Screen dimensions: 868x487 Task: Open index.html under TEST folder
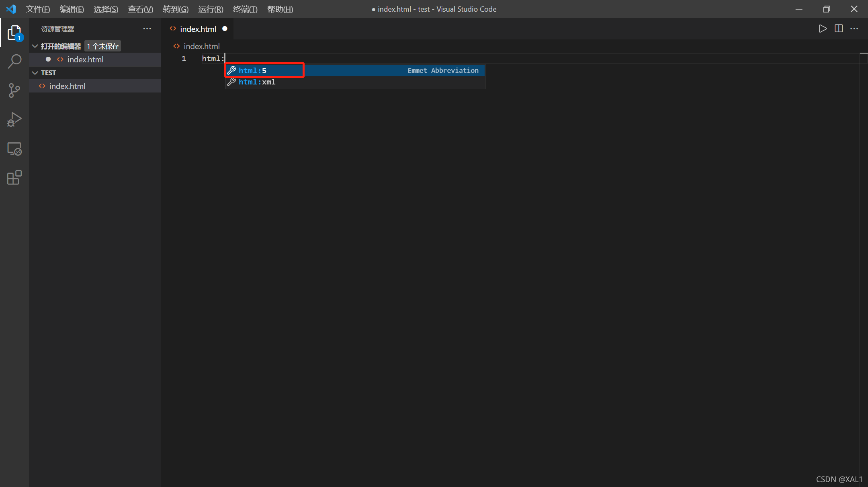coord(67,86)
